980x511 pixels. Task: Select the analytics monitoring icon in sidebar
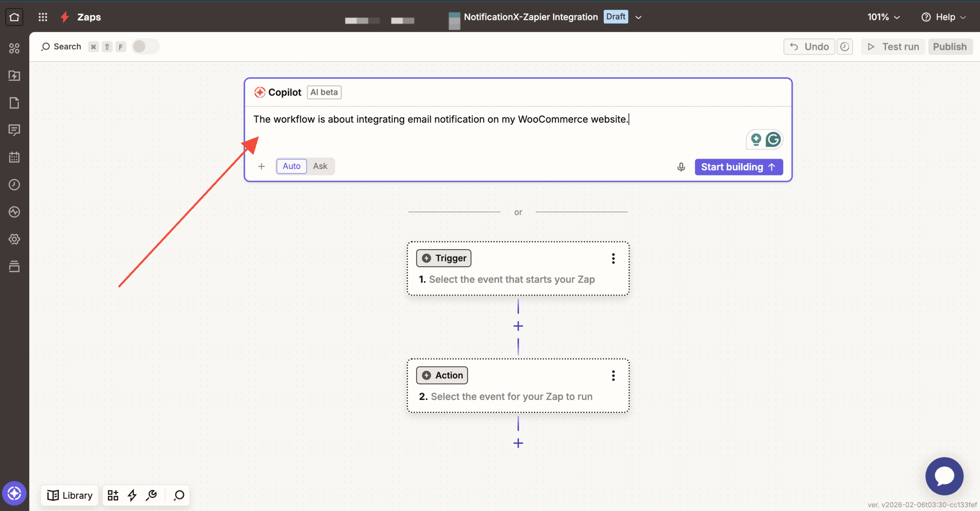(14, 212)
